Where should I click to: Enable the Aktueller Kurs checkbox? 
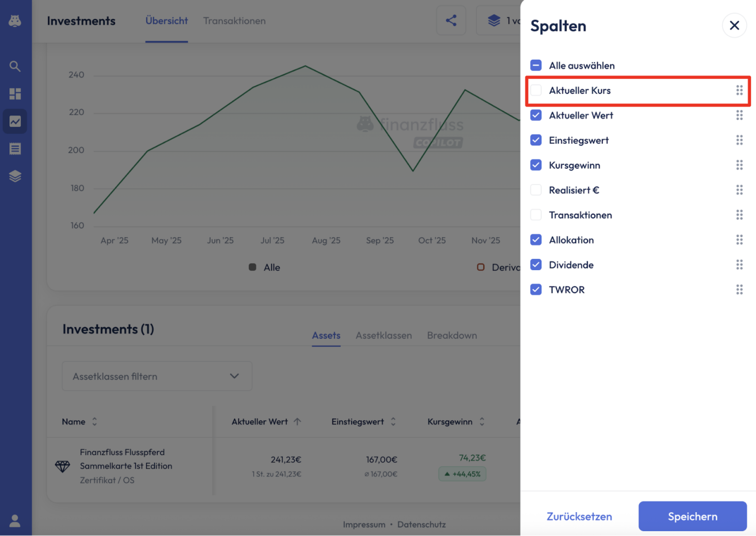coord(536,90)
